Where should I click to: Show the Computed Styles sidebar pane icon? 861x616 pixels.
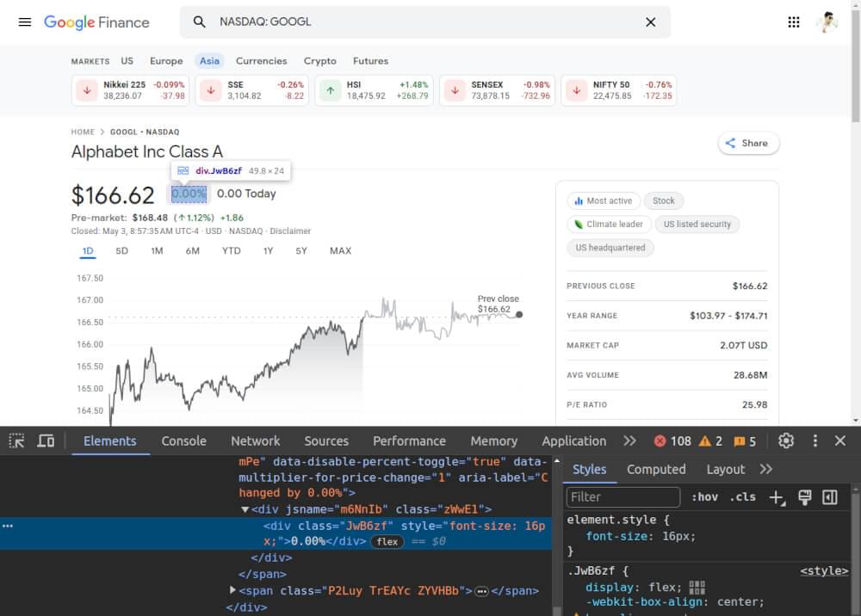[x=830, y=497]
